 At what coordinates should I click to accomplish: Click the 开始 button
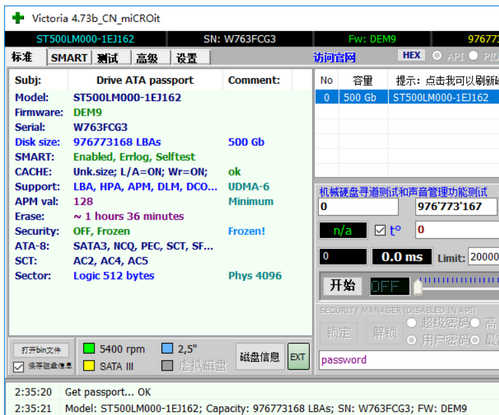tap(342, 286)
